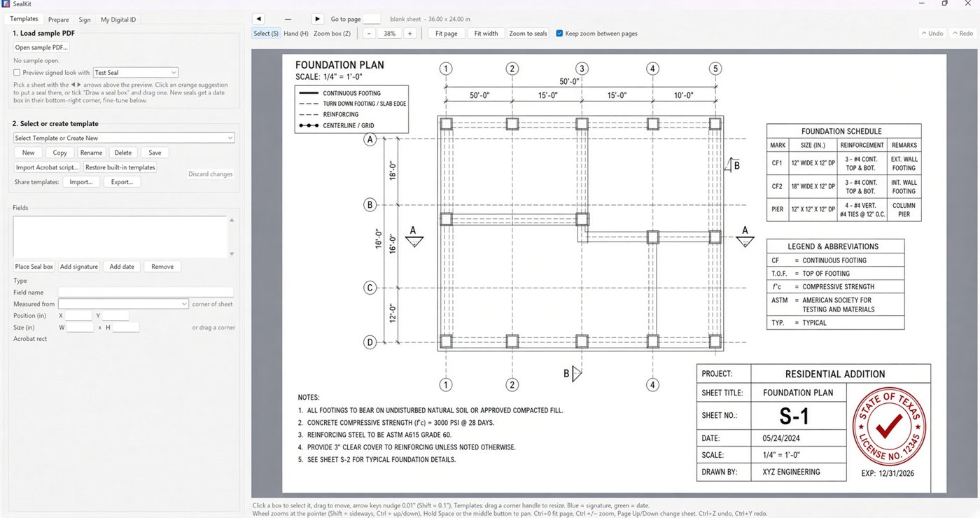Click the Size W input field
Viewport: 980px width, 518px height.
80,328
